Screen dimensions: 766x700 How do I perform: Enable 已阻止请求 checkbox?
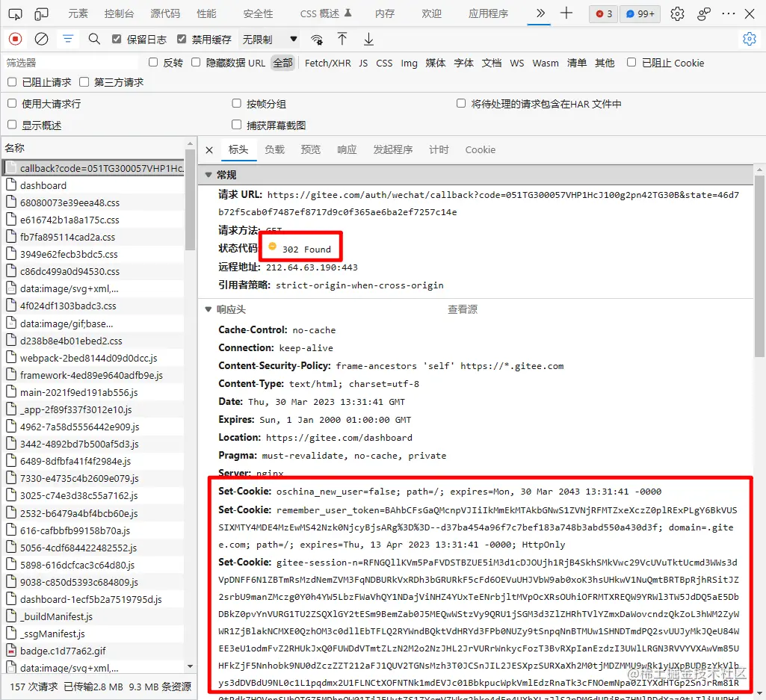tap(12, 81)
